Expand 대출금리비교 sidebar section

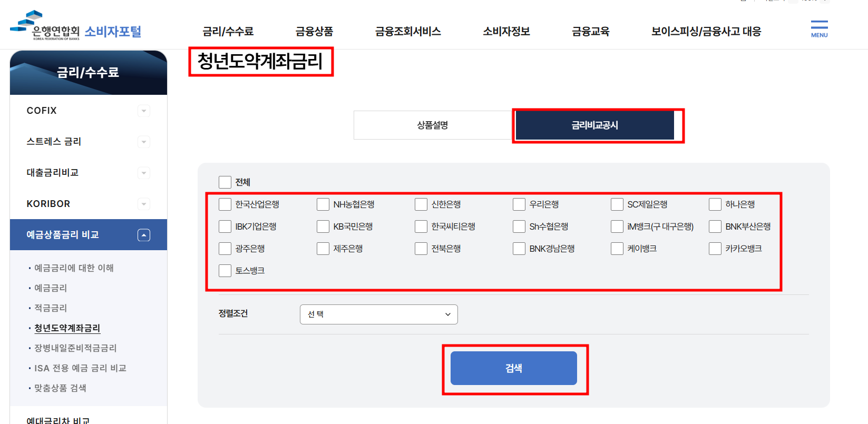click(x=144, y=173)
